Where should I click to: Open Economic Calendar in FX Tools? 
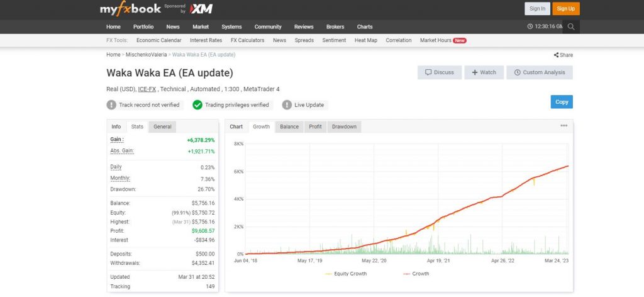pos(158,40)
